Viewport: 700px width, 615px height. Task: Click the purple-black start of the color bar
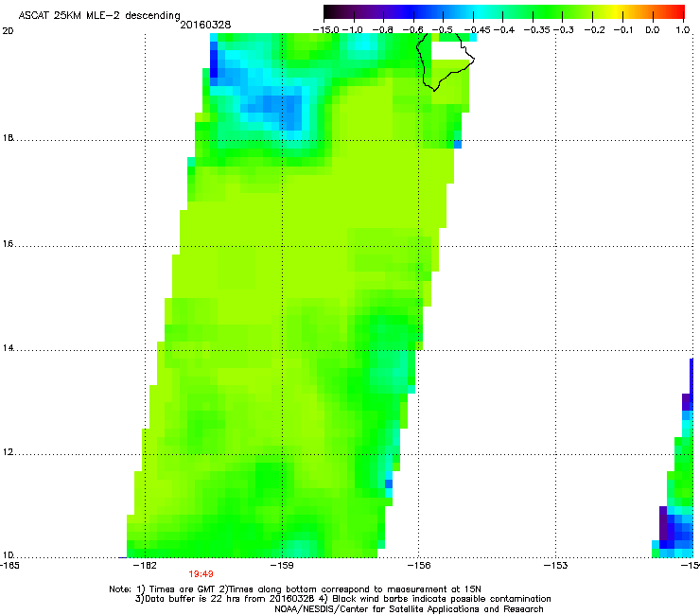coord(333,12)
